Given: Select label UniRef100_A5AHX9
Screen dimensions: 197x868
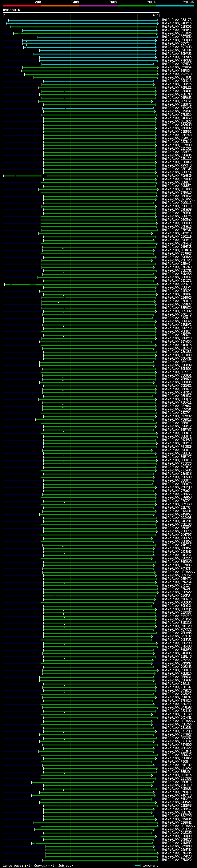Looking at the screenshot, I should coord(177,176).
